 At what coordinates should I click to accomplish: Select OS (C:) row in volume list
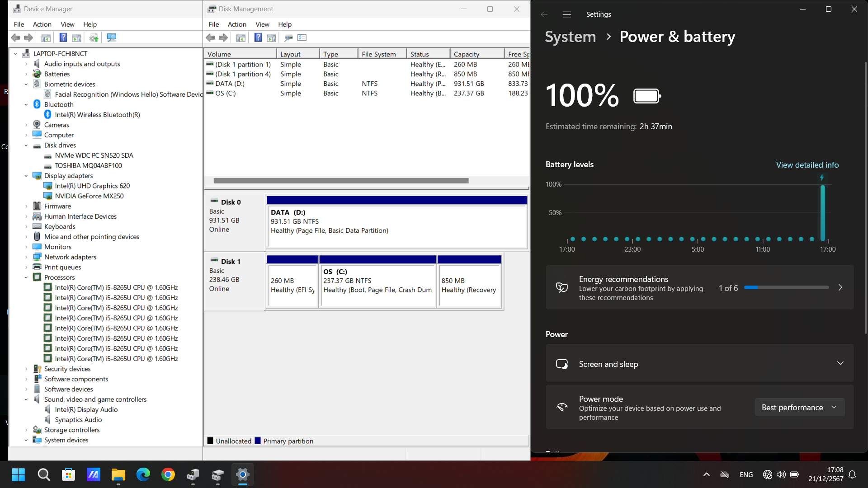click(366, 93)
